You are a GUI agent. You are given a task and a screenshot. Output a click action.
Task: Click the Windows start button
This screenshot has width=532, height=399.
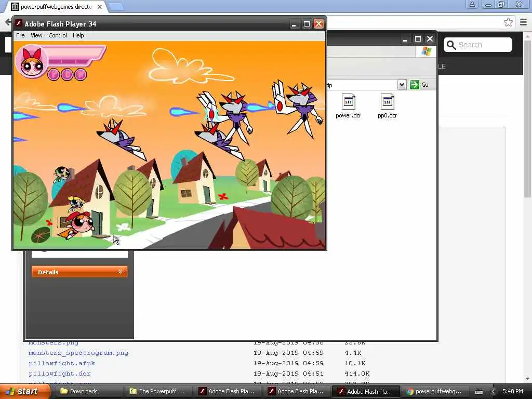(24, 391)
